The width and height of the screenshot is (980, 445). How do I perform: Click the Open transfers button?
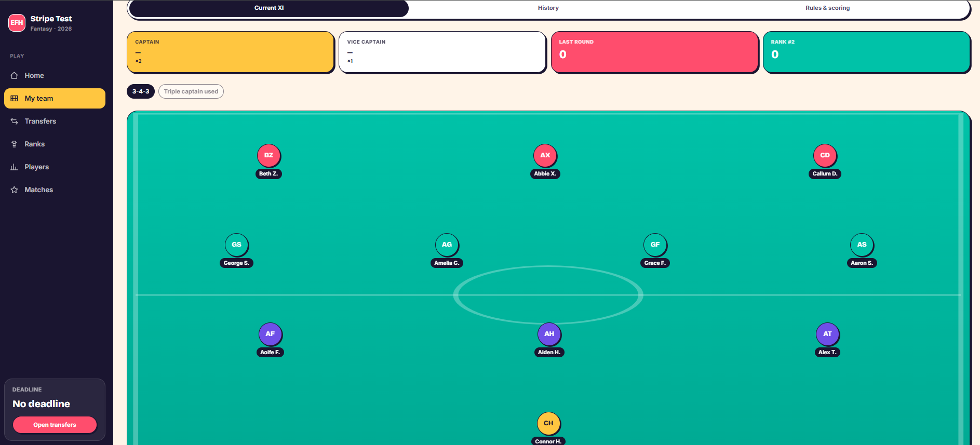coord(55,425)
